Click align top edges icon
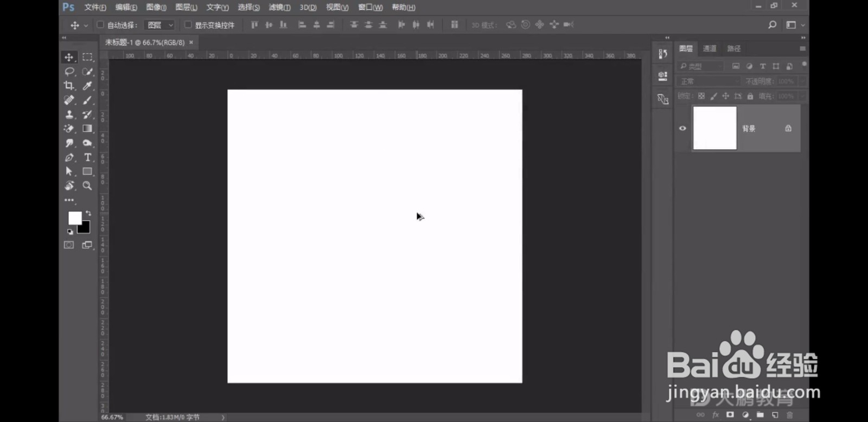The height and width of the screenshot is (422, 868). click(254, 25)
